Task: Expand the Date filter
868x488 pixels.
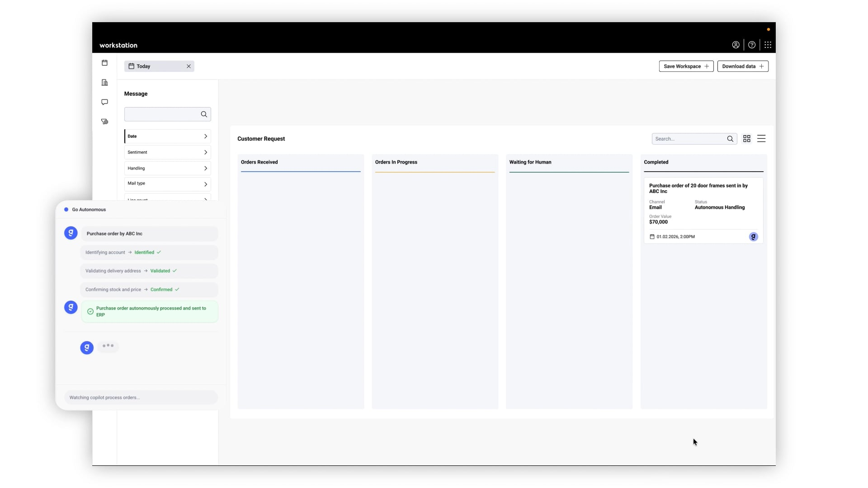Action: [x=167, y=136]
